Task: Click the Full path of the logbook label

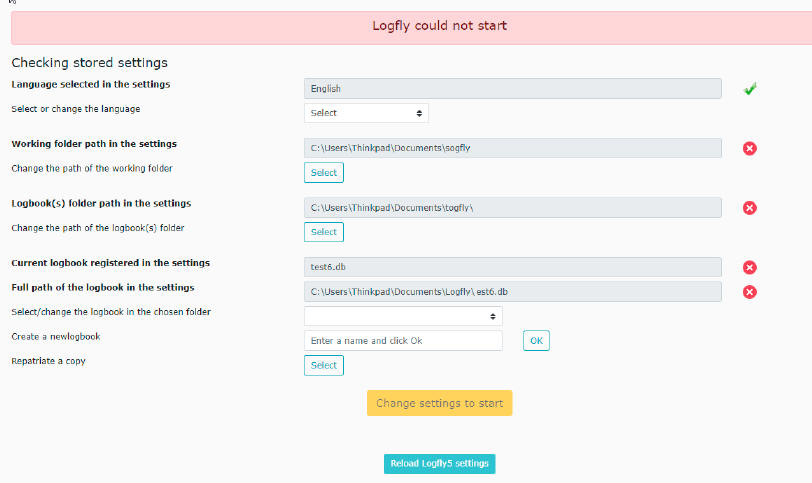Action: pos(103,287)
